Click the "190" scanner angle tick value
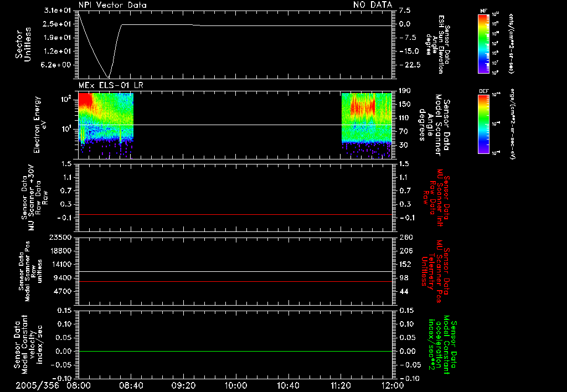567x392 pixels. [405, 91]
